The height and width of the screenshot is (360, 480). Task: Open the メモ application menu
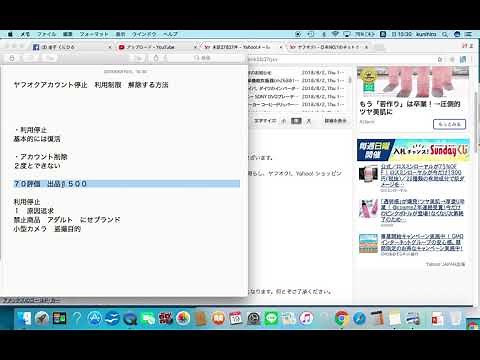[x=25, y=34]
